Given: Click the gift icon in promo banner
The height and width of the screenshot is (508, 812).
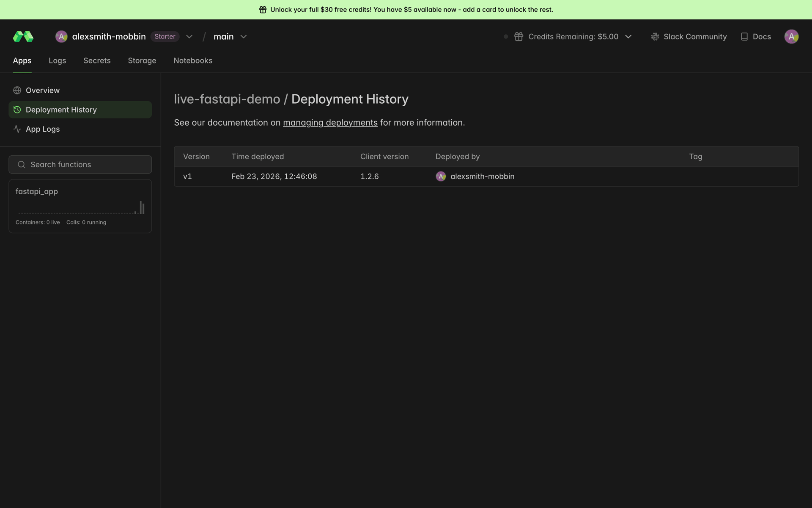Looking at the screenshot, I should coord(263,10).
